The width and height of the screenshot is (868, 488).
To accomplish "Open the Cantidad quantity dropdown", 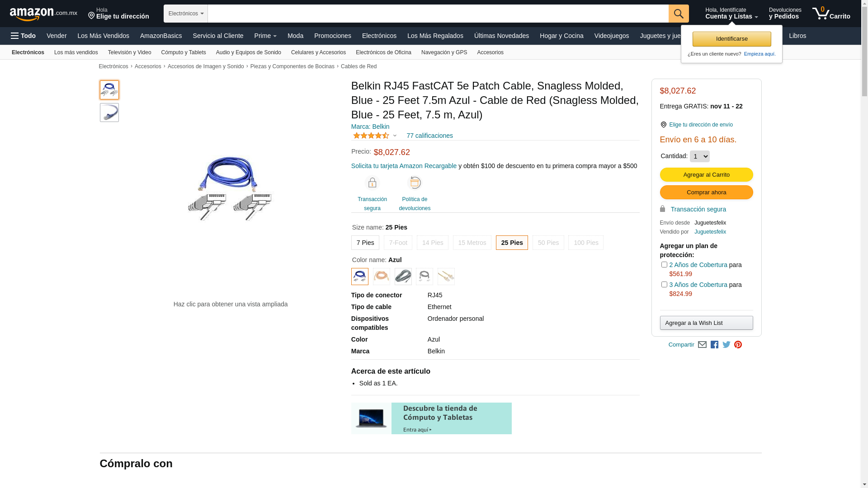I will point(699,156).
